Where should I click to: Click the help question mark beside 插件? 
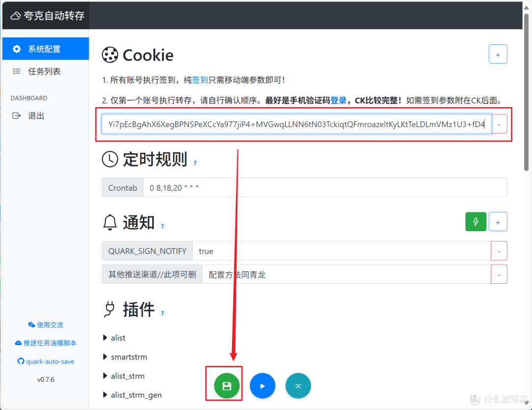click(x=163, y=313)
